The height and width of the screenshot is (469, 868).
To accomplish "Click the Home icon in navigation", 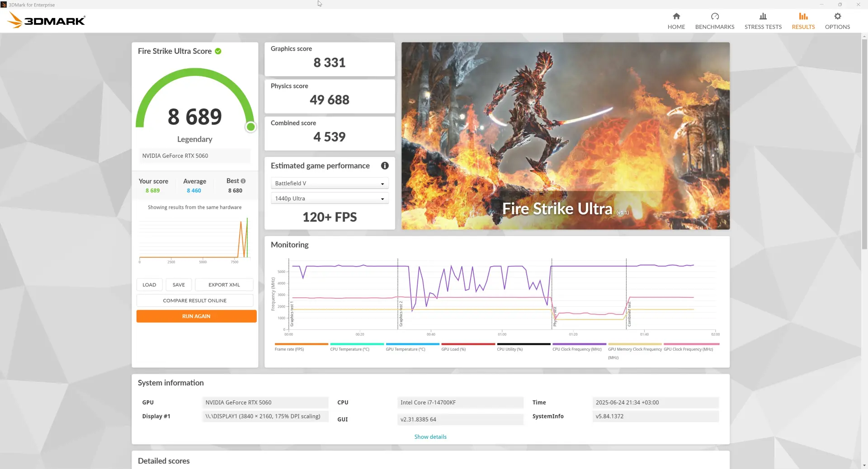I will [676, 16].
